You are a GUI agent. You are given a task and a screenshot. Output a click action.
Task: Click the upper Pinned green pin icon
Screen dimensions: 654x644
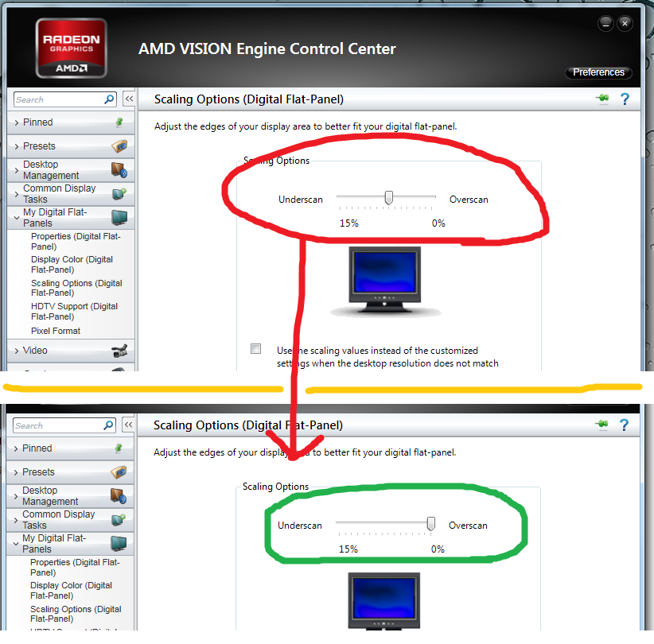pos(119,122)
